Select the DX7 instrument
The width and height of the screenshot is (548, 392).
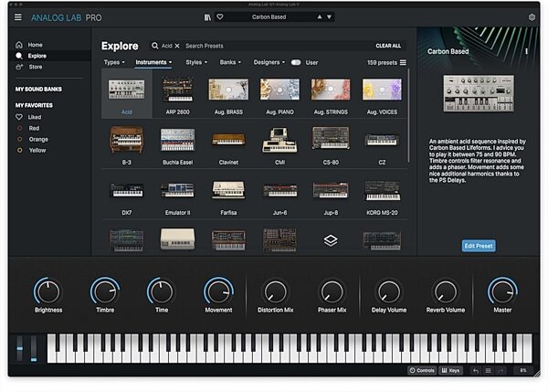pyautogui.click(x=127, y=196)
